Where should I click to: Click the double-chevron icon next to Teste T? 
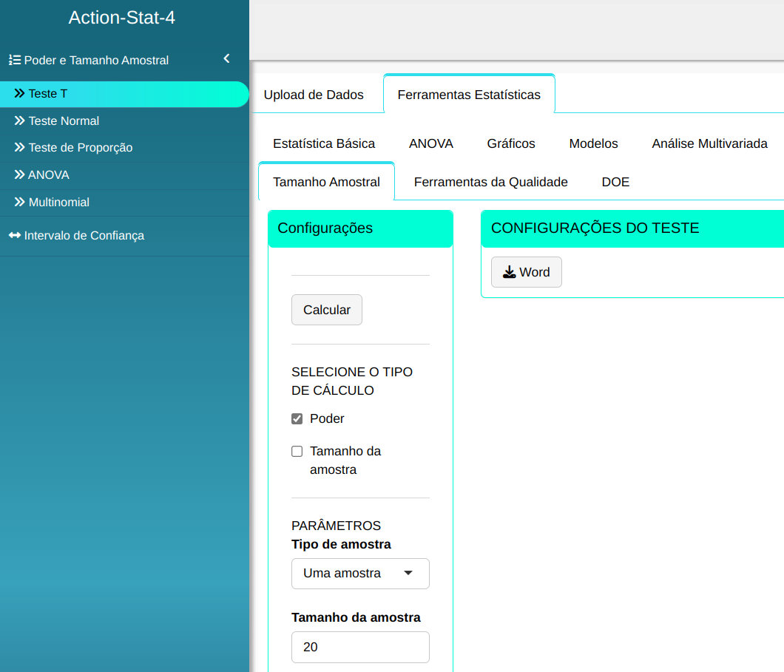[20, 94]
